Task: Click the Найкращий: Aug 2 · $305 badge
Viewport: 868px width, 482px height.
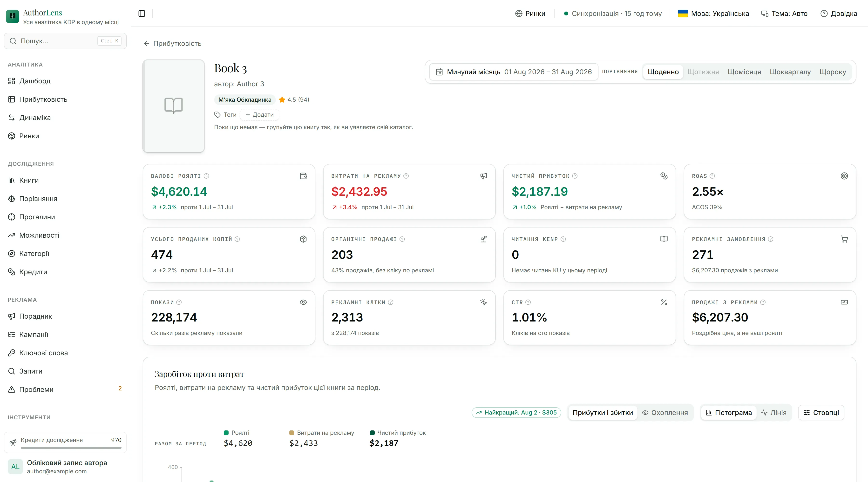Action: 516,413
